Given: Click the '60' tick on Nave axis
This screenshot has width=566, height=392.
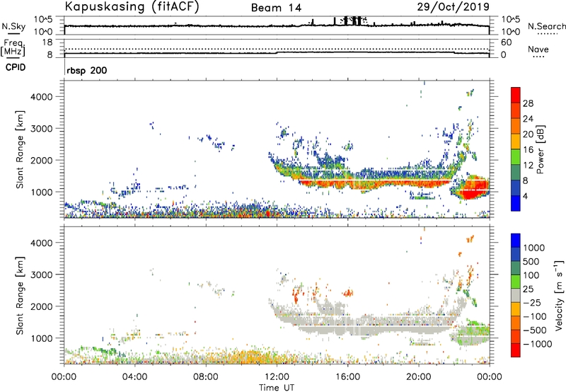Looking at the screenshot, I should point(507,42).
